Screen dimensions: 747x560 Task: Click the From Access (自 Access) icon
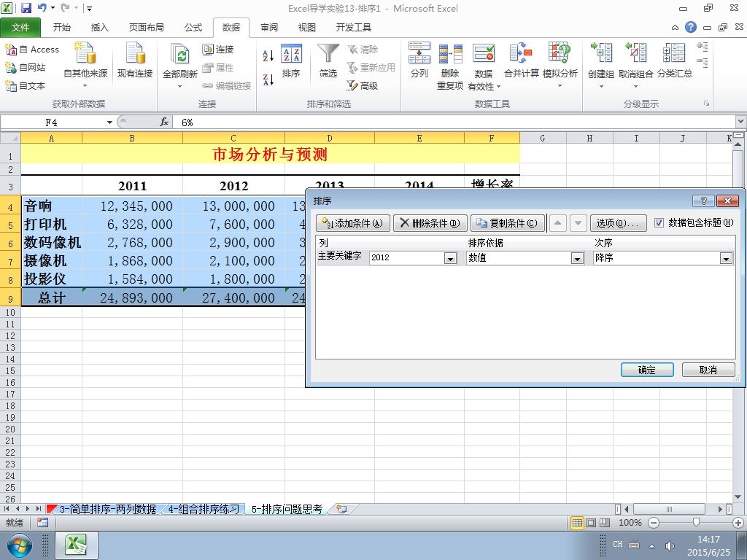tap(10, 49)
